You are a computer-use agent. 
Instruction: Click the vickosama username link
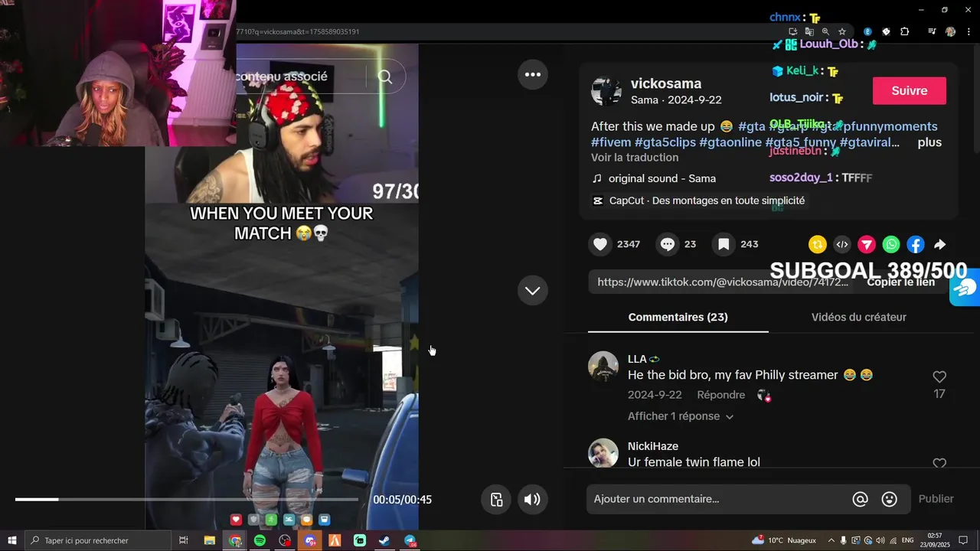[x=666, y=83]
